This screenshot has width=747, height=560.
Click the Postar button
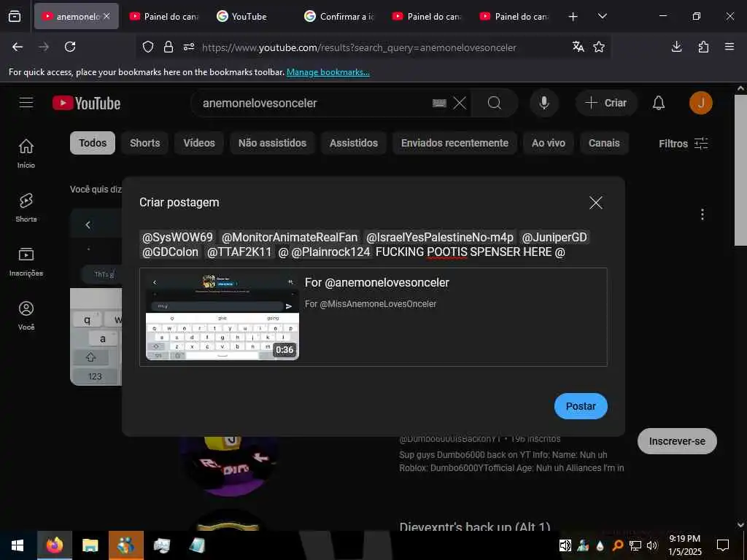tap(581, 406)
